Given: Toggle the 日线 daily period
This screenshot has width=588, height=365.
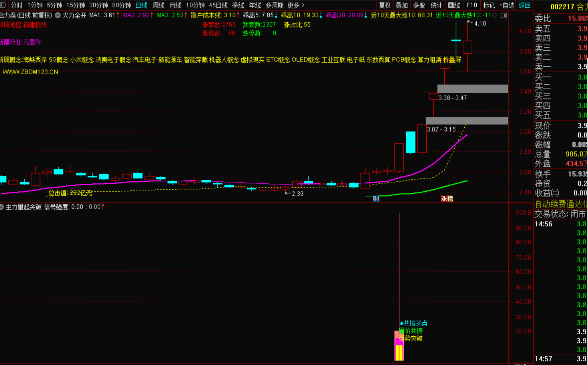Looking at the screenshot, I should (x=141, y=5).
